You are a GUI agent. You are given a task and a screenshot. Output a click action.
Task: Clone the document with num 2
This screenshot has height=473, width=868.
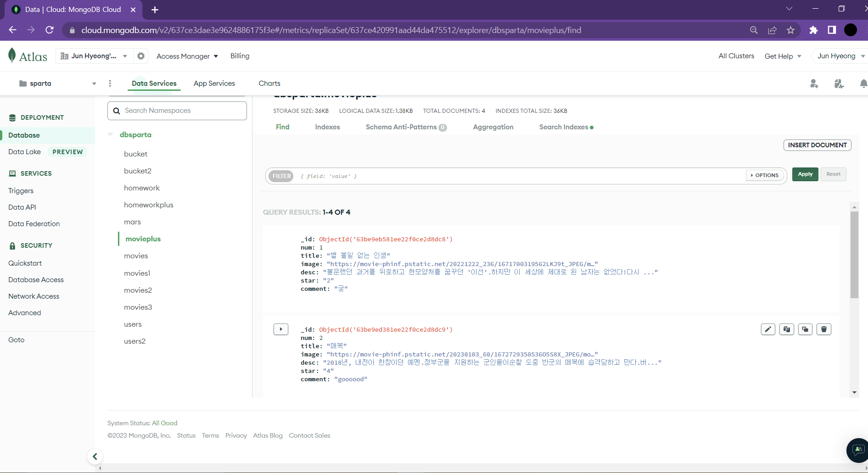point(806,329)
